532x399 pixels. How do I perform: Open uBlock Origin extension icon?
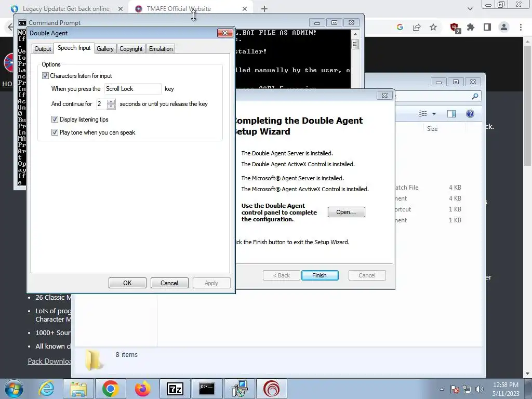(x=455, y=28)
